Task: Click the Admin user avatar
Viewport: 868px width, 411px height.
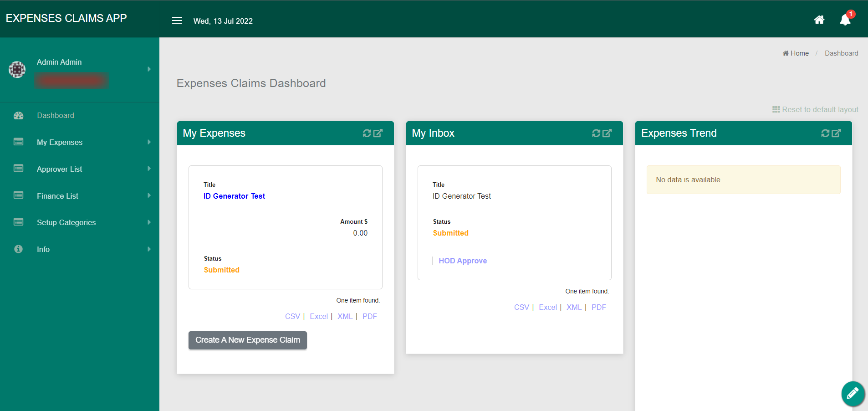Action: tap(17, 70)
